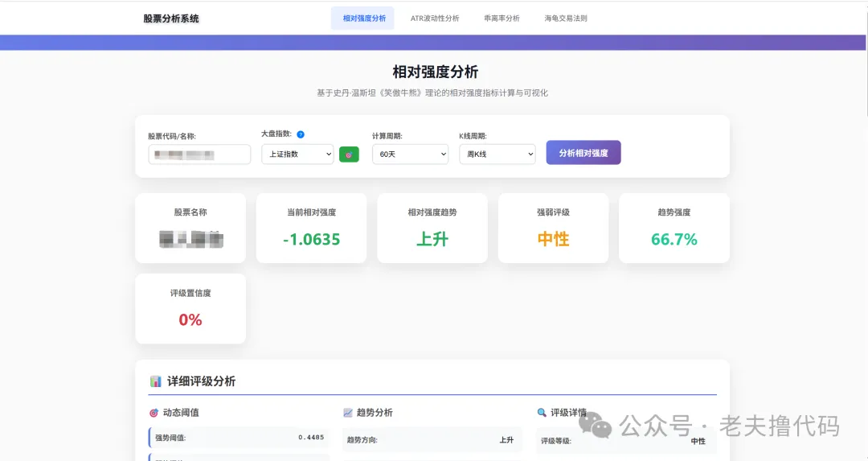Viewport: 868px width, 461px height.
Task: Click the 详细评级分析 section heading
Action: tap(201, 381)
